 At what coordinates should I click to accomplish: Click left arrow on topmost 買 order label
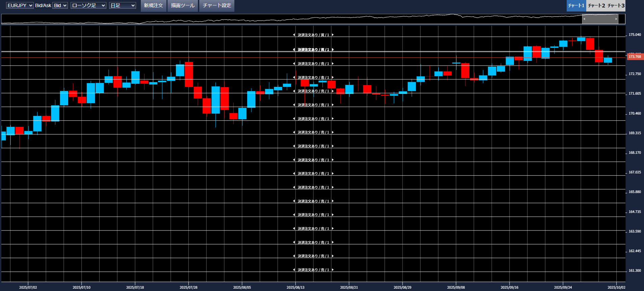(294, 35)
